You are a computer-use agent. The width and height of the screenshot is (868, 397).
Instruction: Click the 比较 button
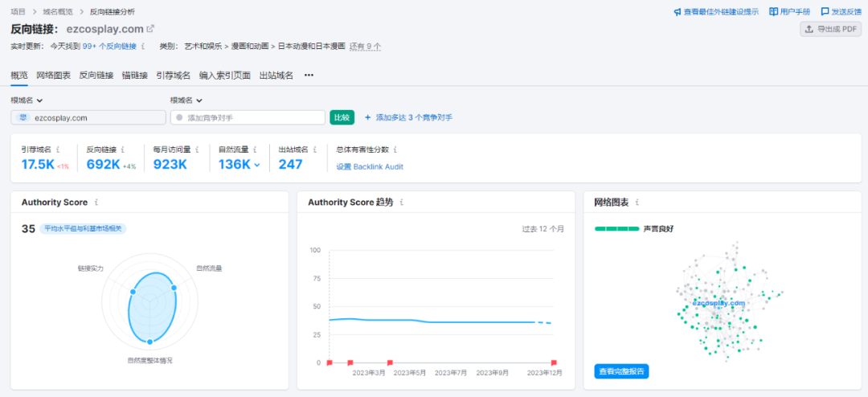[x=342, y=117]
